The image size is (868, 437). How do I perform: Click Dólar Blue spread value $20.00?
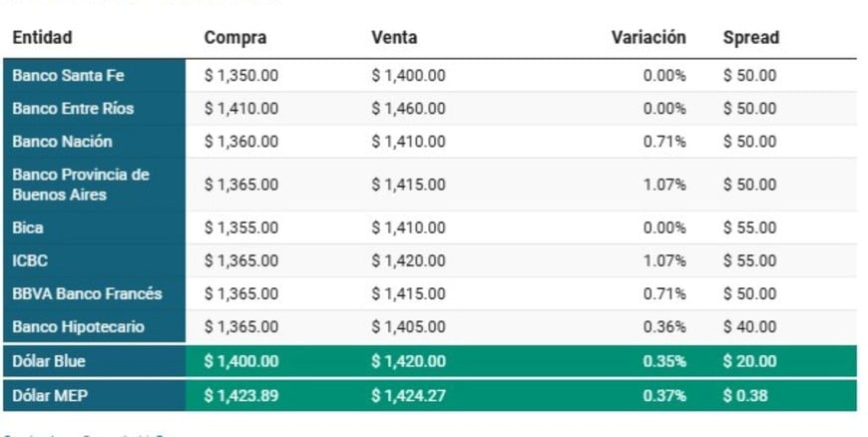tap(749, 361)
